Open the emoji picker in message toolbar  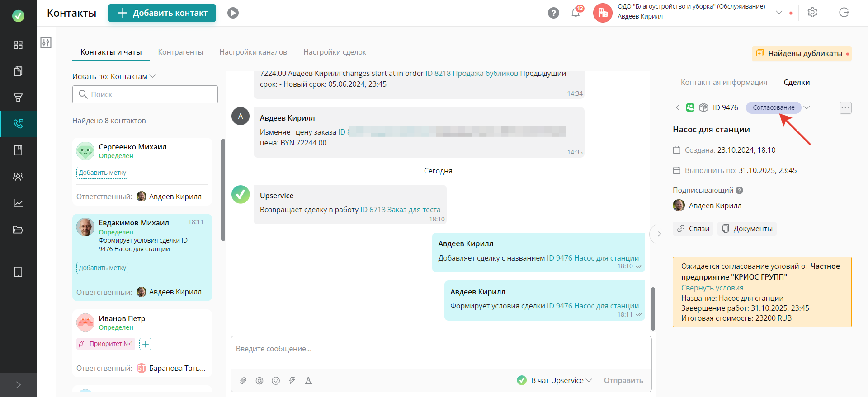276,381
